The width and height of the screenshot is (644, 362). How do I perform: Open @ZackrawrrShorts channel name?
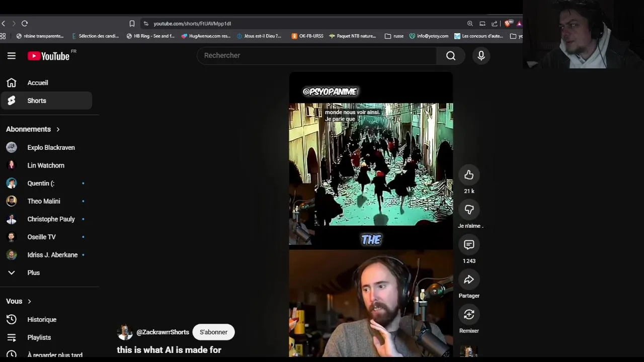[x=163, y=332]
